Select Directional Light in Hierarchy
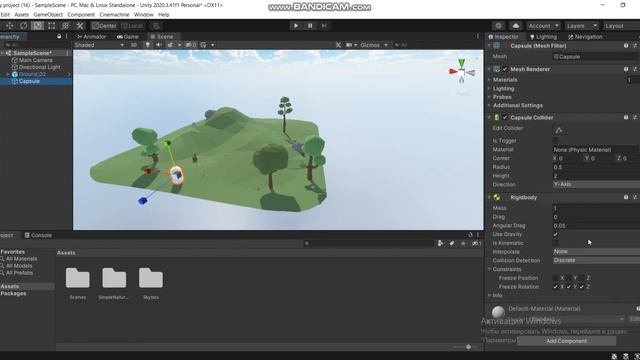Viewport: 640px width, 360px height. pyautogui.click(x=39, y=67)
